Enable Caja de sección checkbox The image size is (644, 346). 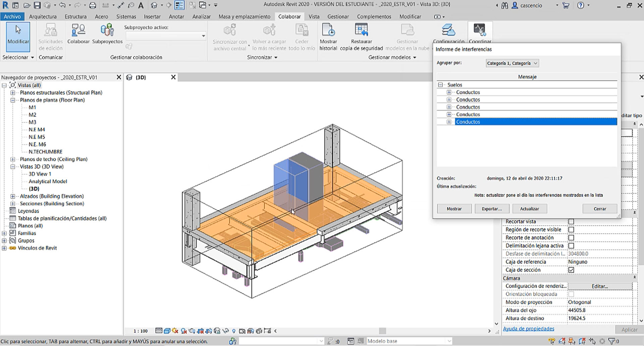tap(571, 270)
